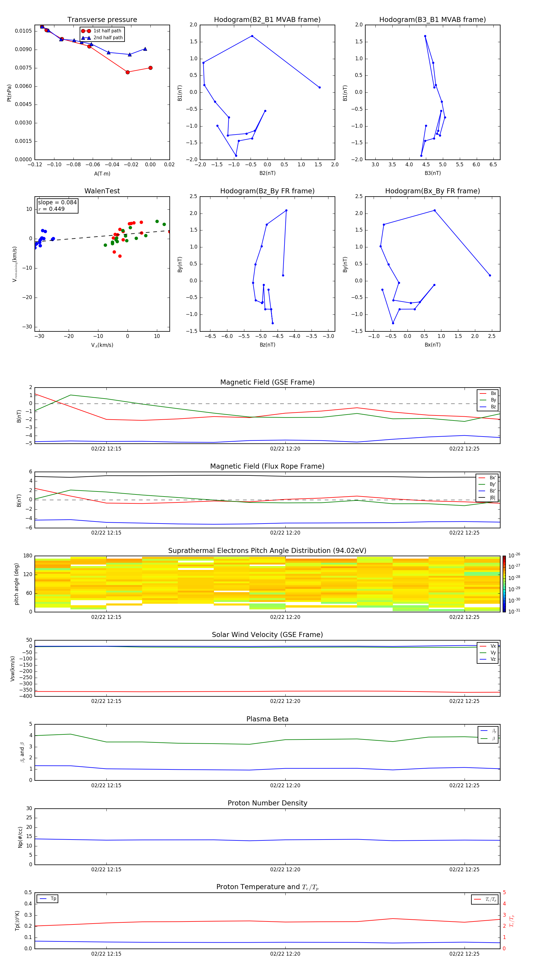Click the "Solar Wind Velocity (GSE Frame)" title
535x980 pixels.
267,635
